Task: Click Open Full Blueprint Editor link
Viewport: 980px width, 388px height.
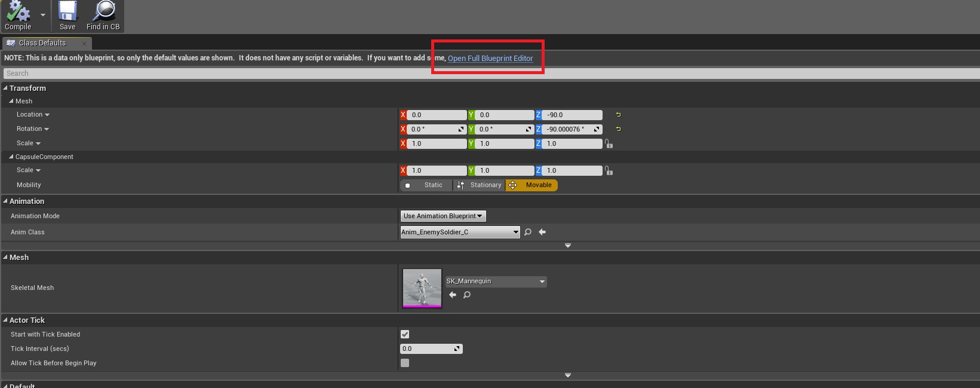Action: pos(490,59)
